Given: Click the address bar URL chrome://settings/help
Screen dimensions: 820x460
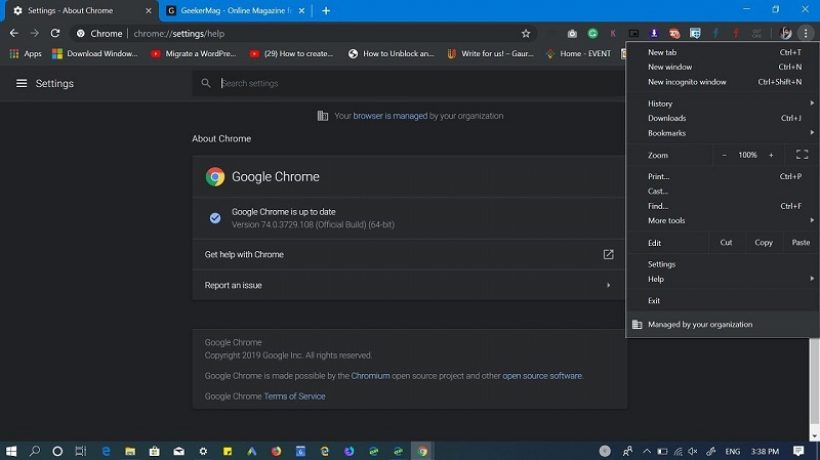Looking at the screenshot, I should tap(179, 33).
